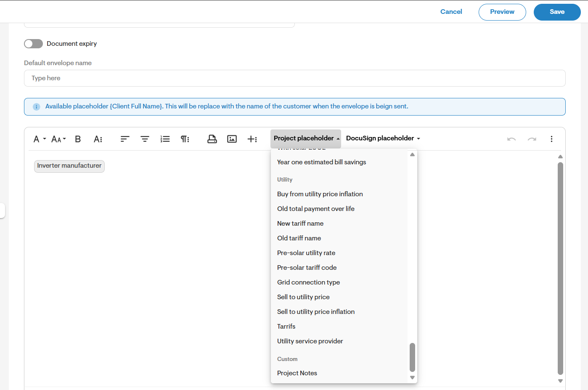Click the print icon in editor toolbar
The height and width of the screenshot is (390, 588).
point(212,139)
